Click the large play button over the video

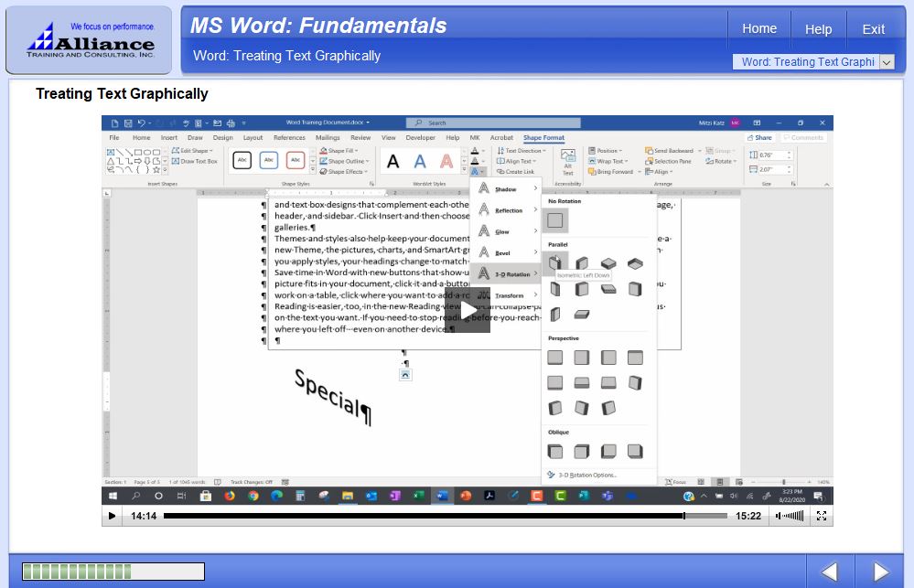tap(467, 310)
